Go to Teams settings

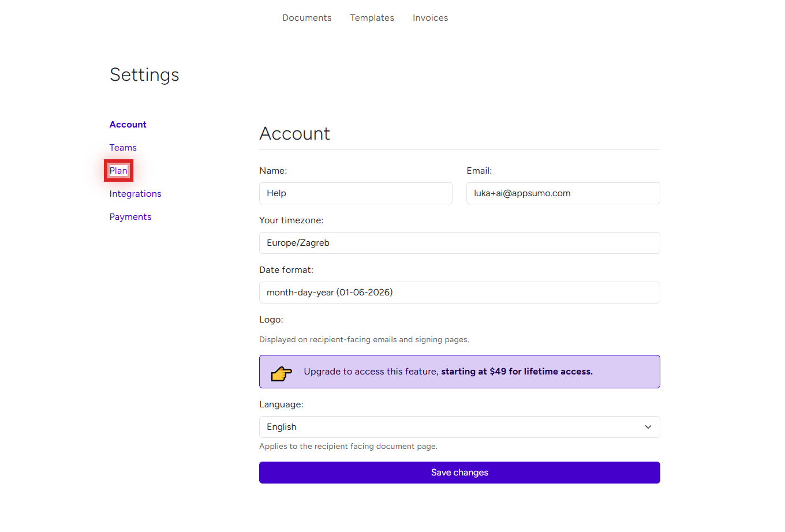123,147
